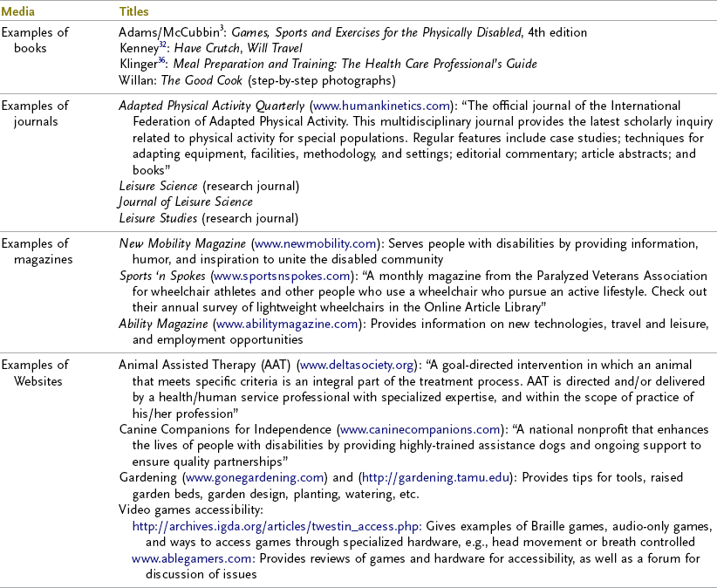Open the www.newmobility.com link
Viewport: 717px width, 588px height.
[315, 243]
